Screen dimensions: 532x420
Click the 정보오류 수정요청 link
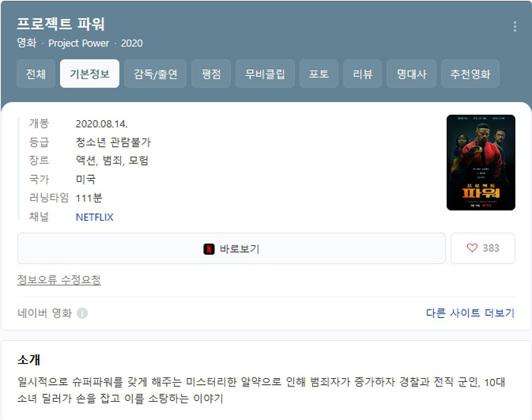tap(59, 280)
